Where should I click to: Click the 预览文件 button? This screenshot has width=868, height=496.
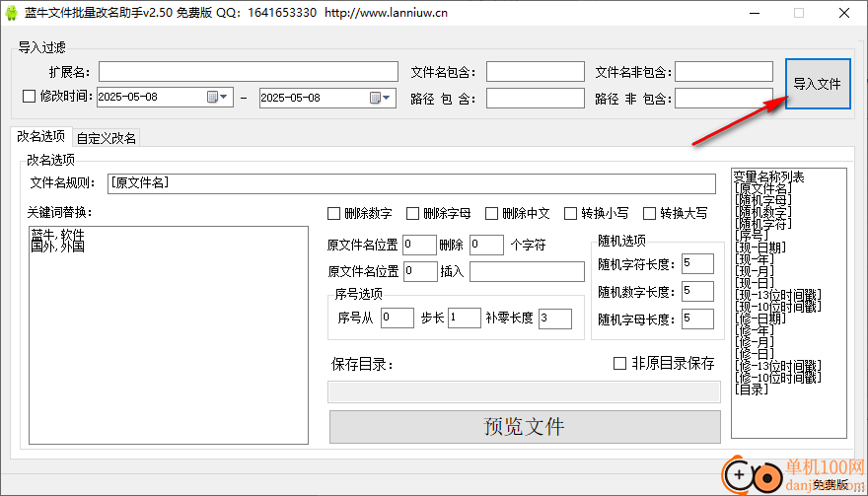click(525, 427)
